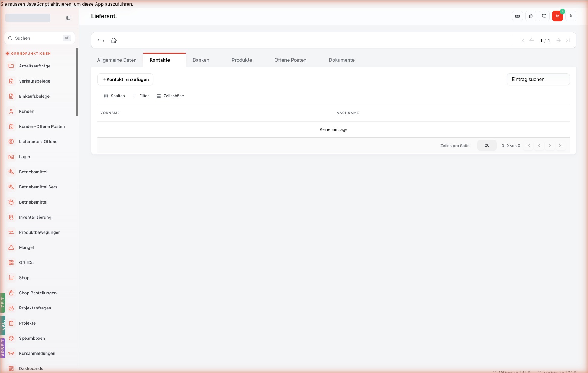Click the purple ARBEIT side tab
Image resolution: width=588 pixels, height=373 pixels.
pos(3,348)
